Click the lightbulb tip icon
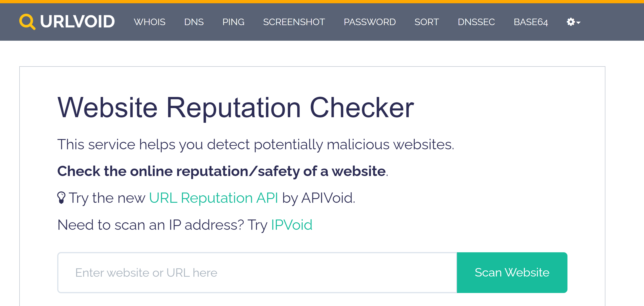644x306 pixels. [x=61, y=198]
